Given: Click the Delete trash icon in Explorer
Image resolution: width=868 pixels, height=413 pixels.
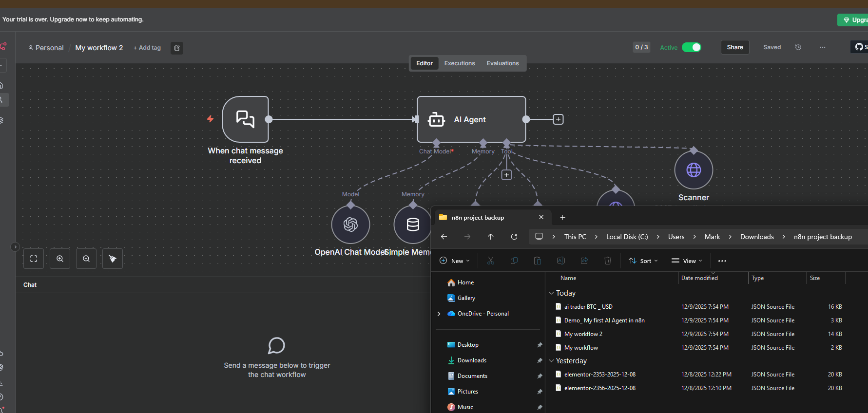Looking at the screenshot, I should click(x=608, y=261).
